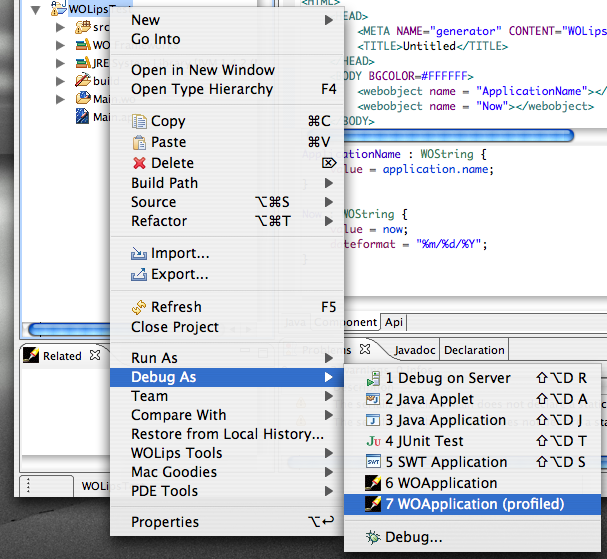Click the Paste clipboard icon
This screenshot has height=559, width=607.
[139, 142]
